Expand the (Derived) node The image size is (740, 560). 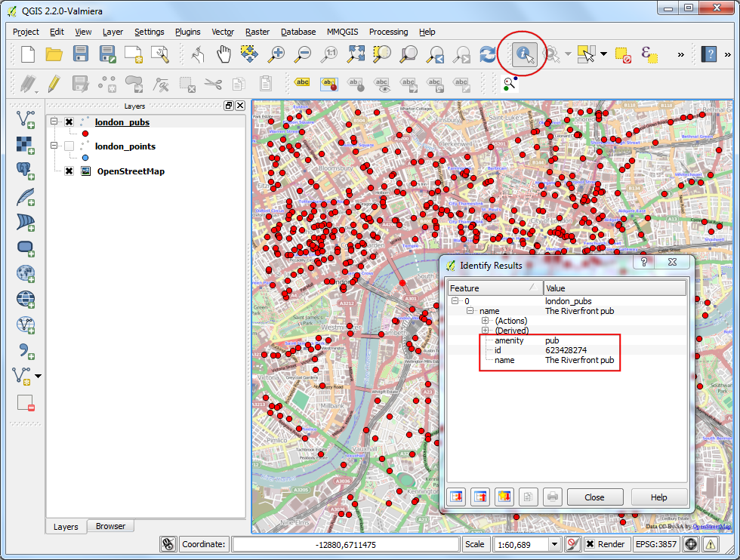click(x=485, y=331)
